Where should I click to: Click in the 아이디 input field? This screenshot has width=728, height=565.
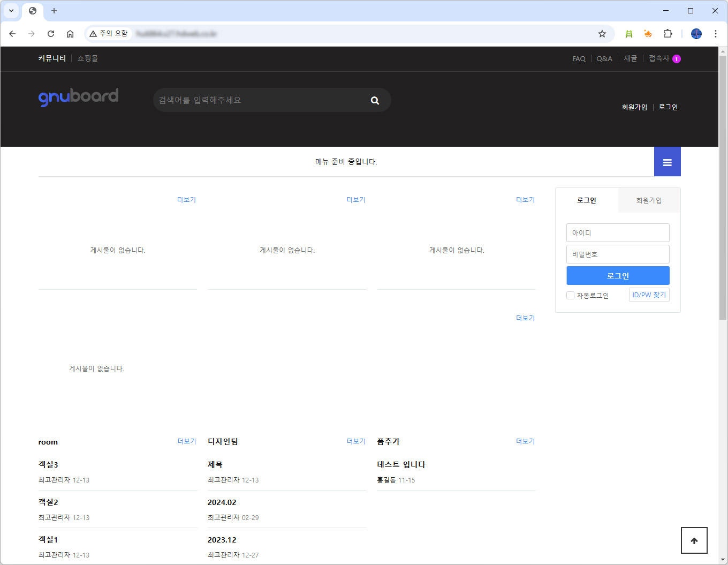[x=618, y=232]
